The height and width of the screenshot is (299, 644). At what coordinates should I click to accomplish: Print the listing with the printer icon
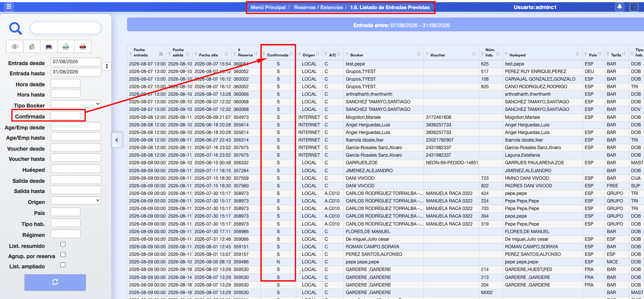click(x=49, y=47)
